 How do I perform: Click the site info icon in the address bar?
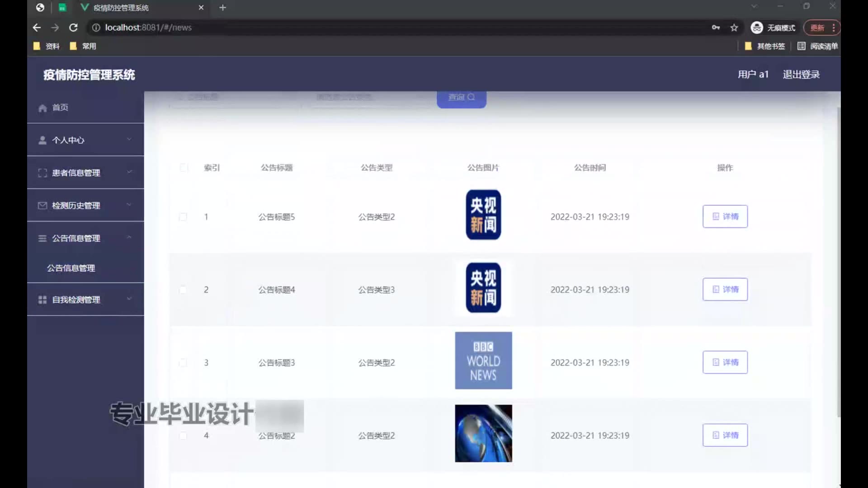coord(96,28)
